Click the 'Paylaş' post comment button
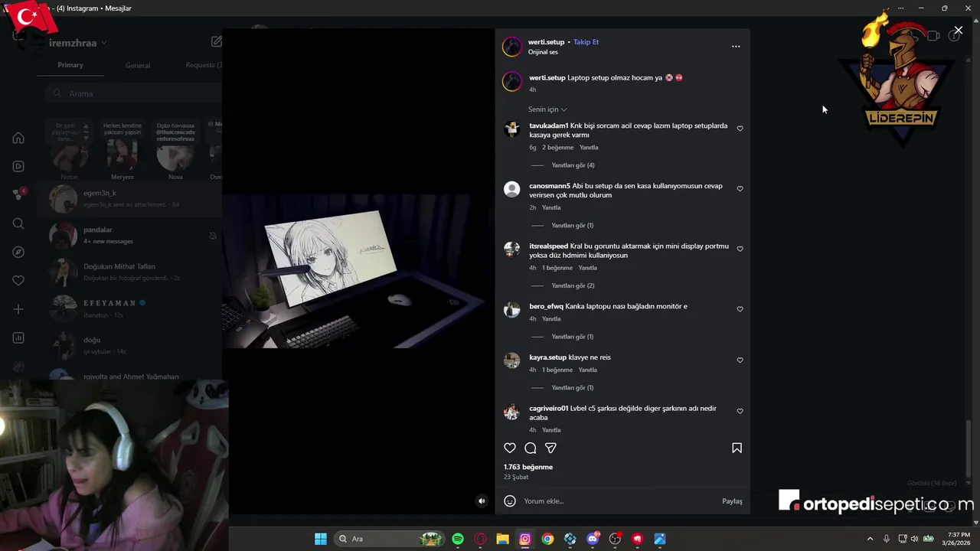The image size is (980, 551). click(732, 501)
